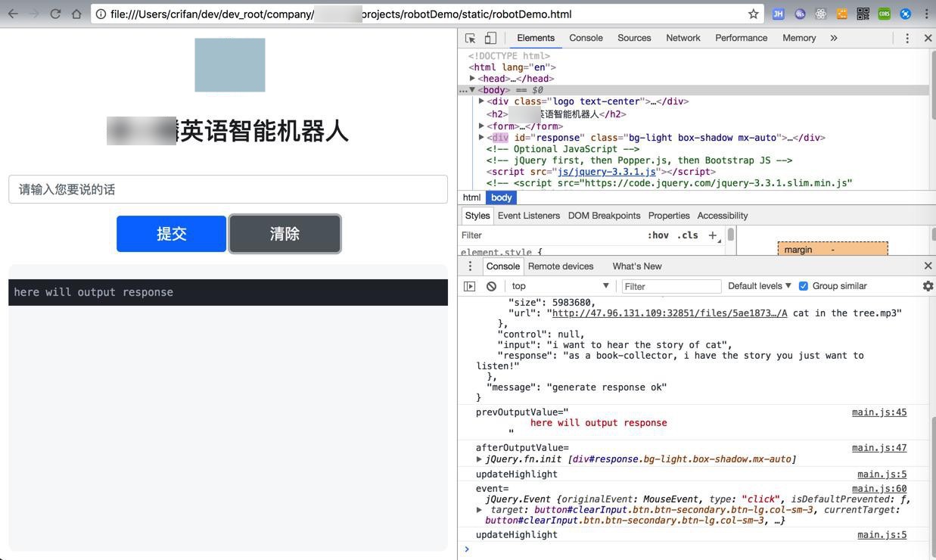Expand the head element node
This screenshot has height=560, width=936.
472,79
